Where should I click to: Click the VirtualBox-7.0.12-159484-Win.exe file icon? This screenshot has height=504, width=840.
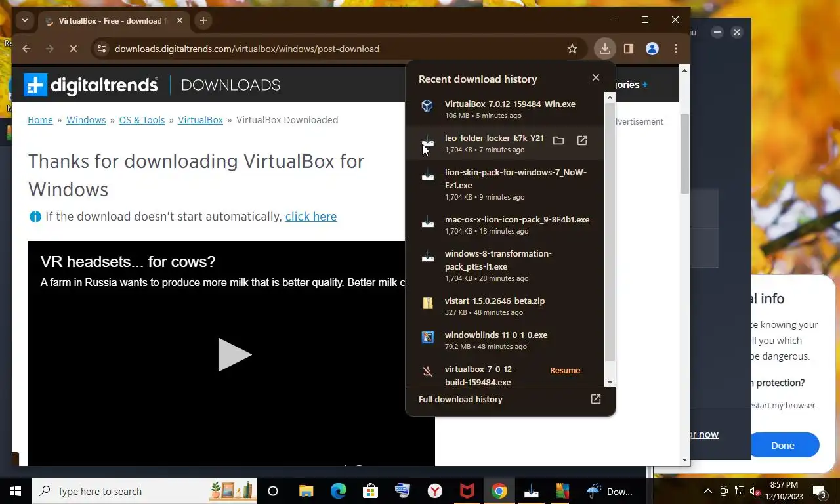point(427,106)
